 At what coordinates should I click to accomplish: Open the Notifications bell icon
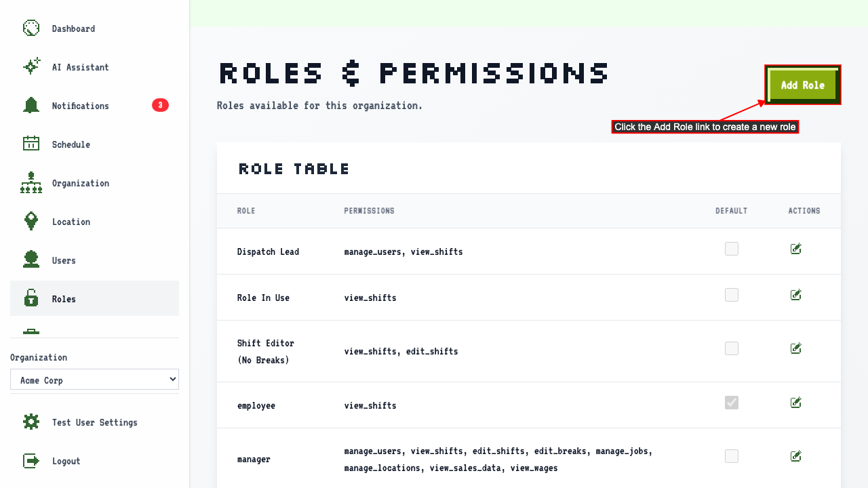click(31, 106)
